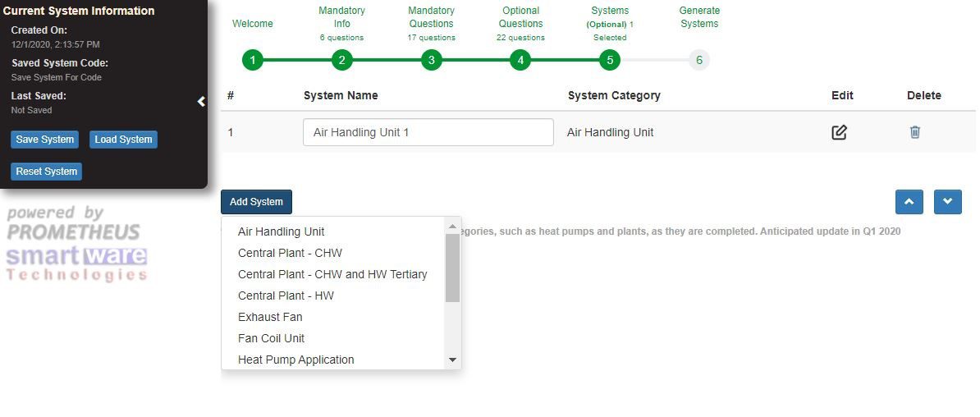Jump to step 3 Mandatory Questions circle
Screen dimensions: 980x417
point(431,60)
